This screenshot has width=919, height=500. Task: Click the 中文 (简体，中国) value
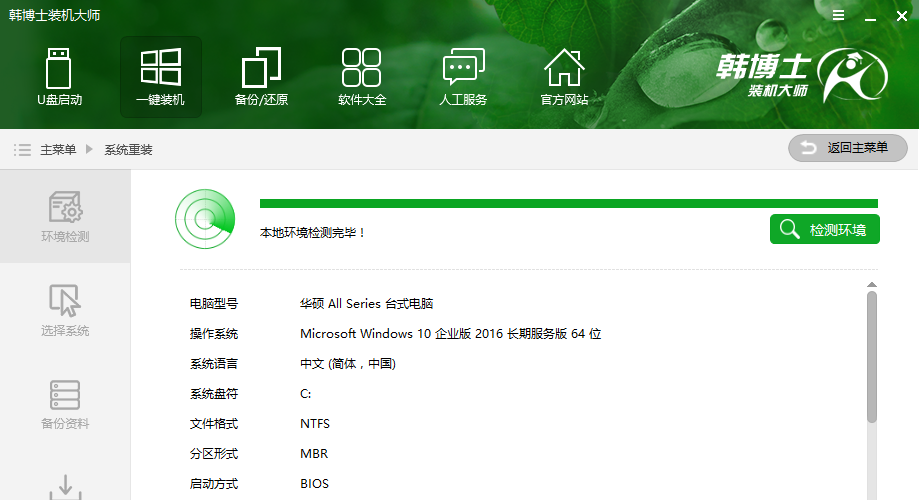click(x=348, y=364)
